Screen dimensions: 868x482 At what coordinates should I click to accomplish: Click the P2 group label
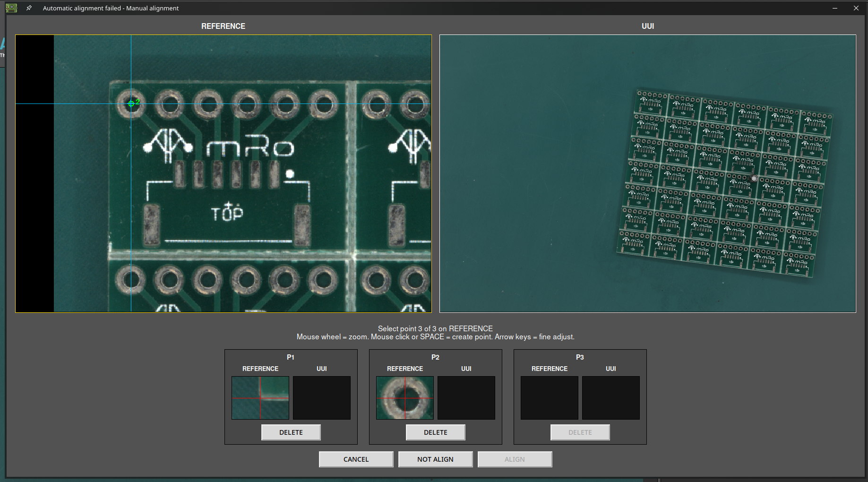click(x=436, y=357)
